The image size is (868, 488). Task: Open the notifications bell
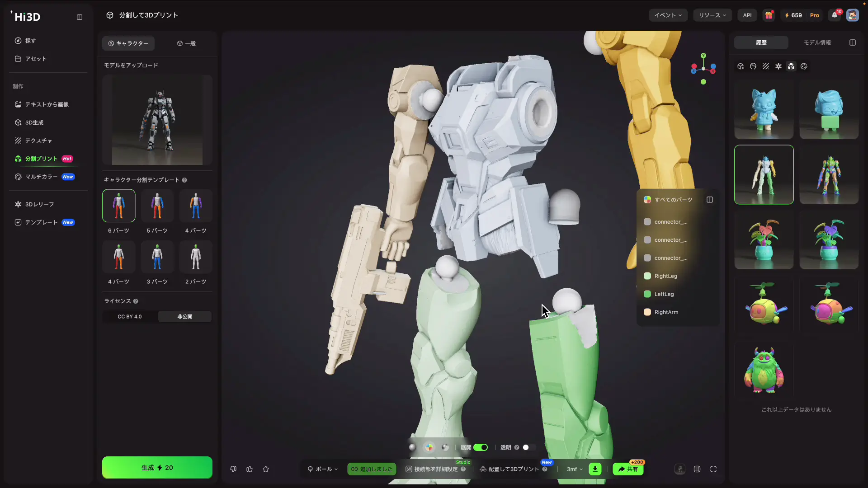coord(835,15)
